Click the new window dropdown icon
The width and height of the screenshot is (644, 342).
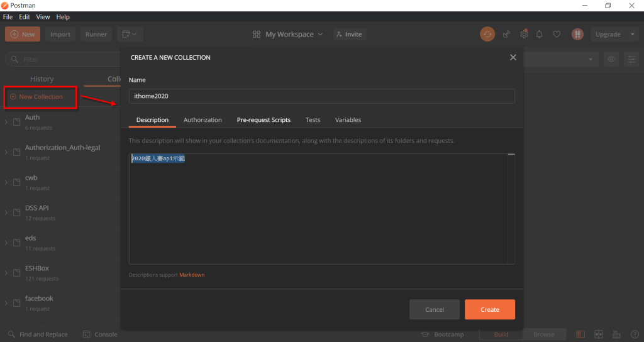(x=130, y=34)
